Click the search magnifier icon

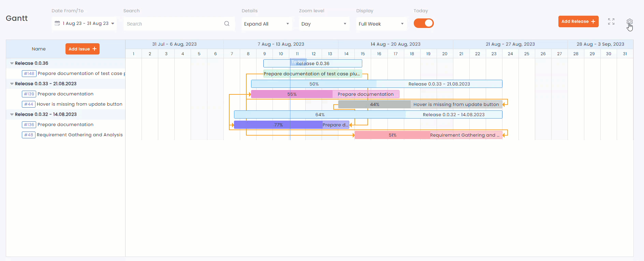pos(226,24)
